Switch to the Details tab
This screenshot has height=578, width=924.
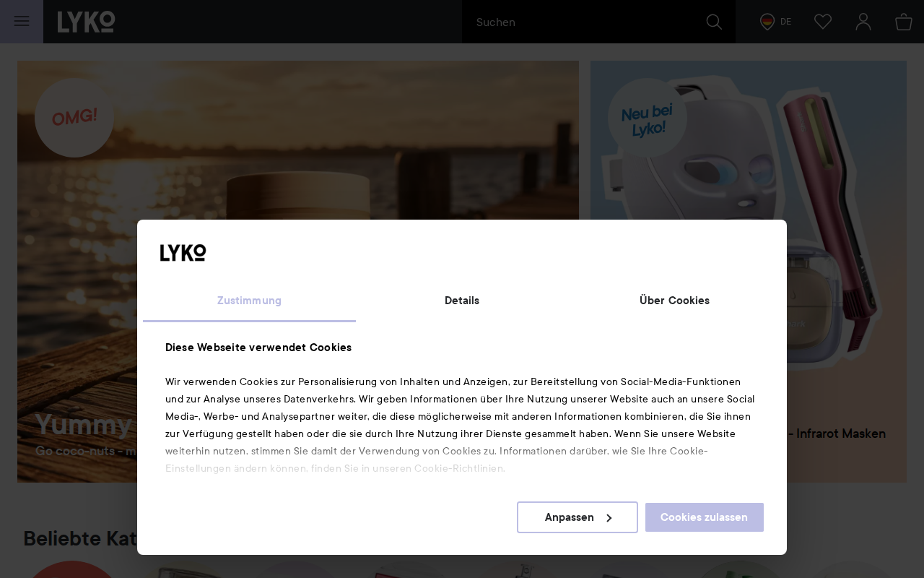[x=462, y=301]
